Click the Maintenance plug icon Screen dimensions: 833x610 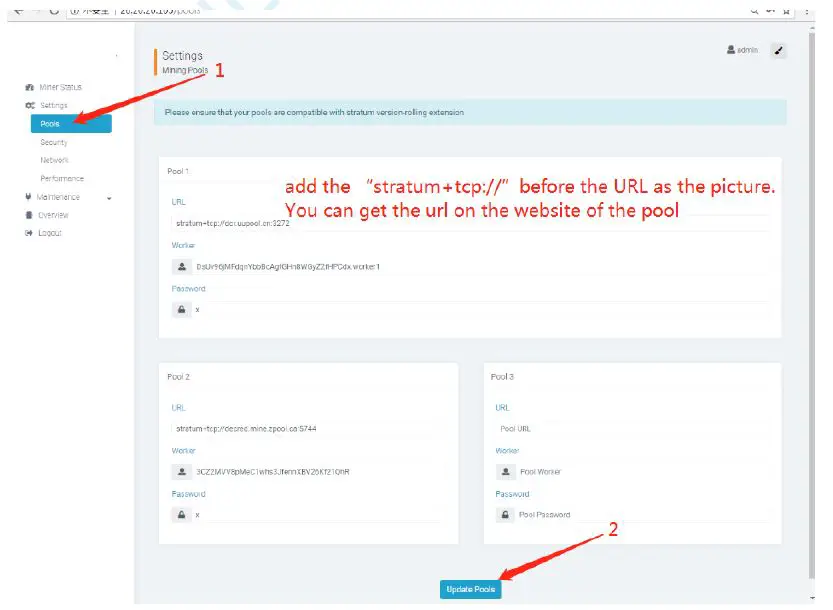coord(28,197)
